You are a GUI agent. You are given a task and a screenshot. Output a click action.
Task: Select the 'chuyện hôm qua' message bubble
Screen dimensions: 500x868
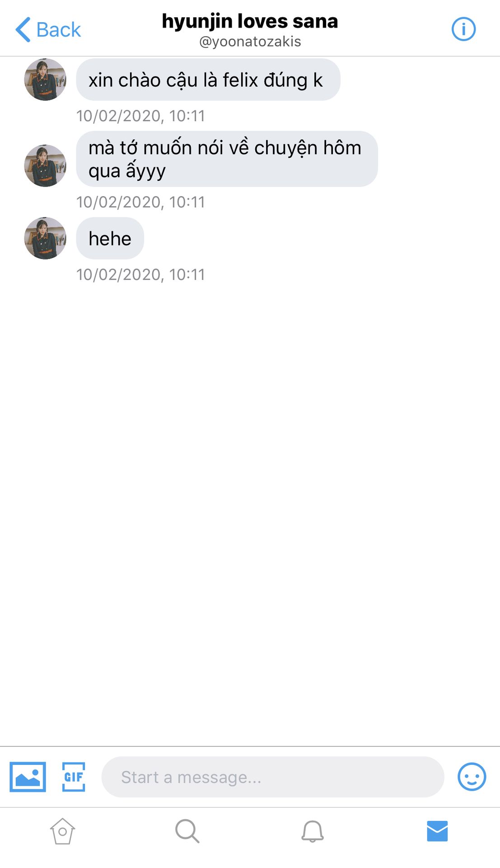pos(227,159)
